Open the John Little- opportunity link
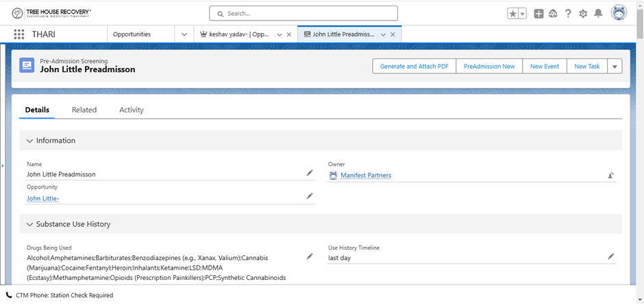Image resolution: width=644 pixels, height=304 pixels. tap(42, 198)
